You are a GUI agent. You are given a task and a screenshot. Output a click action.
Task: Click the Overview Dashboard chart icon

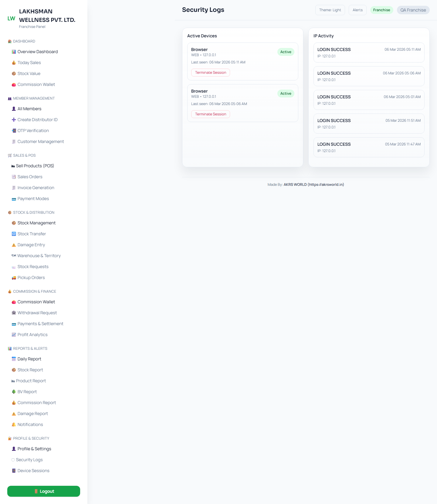pyautogui.click(x=14, y=52)
